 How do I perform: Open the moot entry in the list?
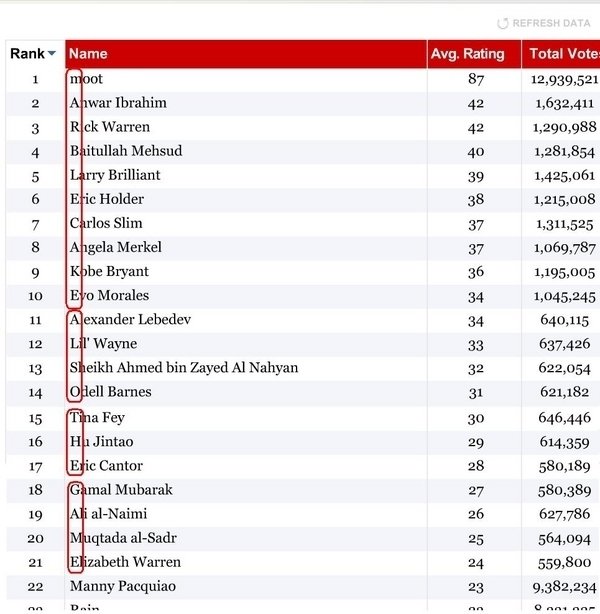(86, 79)
